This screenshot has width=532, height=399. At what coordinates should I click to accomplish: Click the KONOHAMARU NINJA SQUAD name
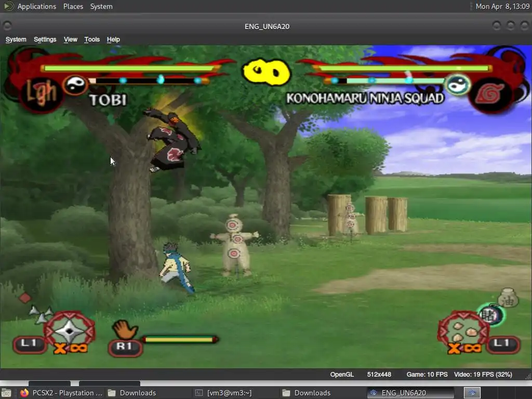pyautogui.click(x=365, y=98)
